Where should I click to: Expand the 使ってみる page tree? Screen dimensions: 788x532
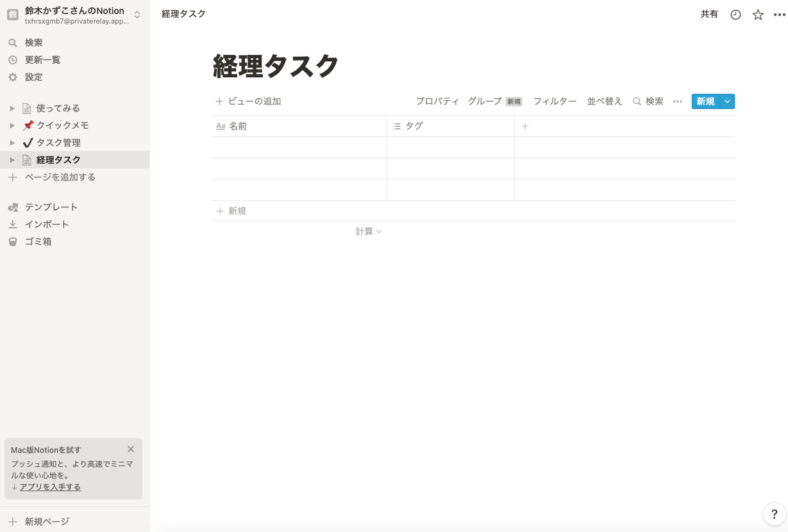12,108
